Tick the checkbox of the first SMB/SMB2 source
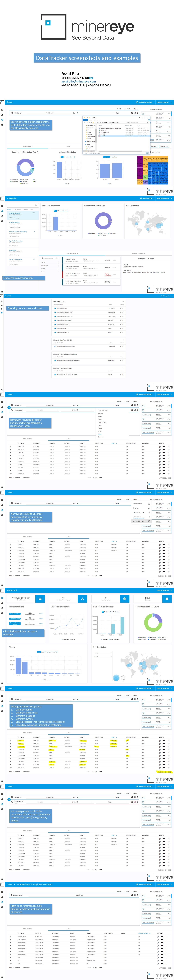 (x=55, y=308)
